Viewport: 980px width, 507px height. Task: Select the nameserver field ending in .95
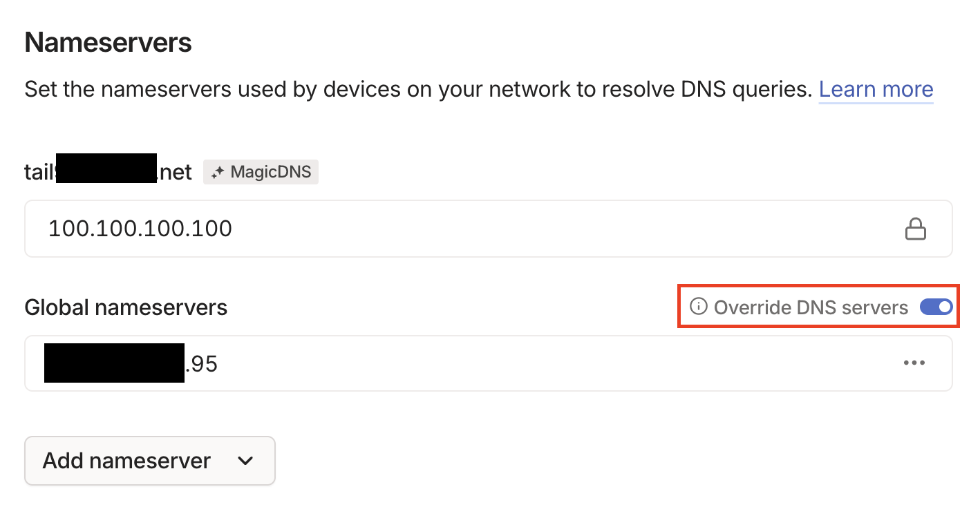(x=276, y=363)
